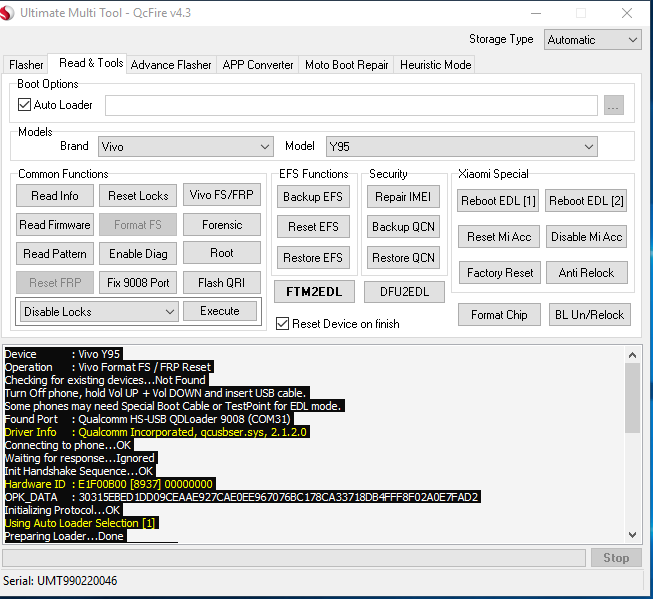Image resolution: width=653 pixels, height=599 pixels.
Task: Click the Format Chip button
Action: tap(499, 314)
